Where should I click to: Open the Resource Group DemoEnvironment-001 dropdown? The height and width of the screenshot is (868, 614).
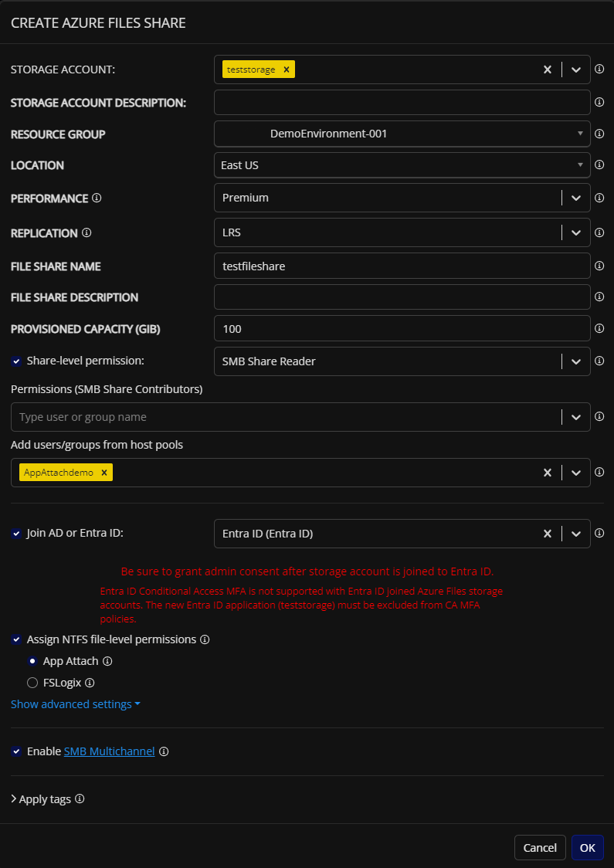(402, 134)
